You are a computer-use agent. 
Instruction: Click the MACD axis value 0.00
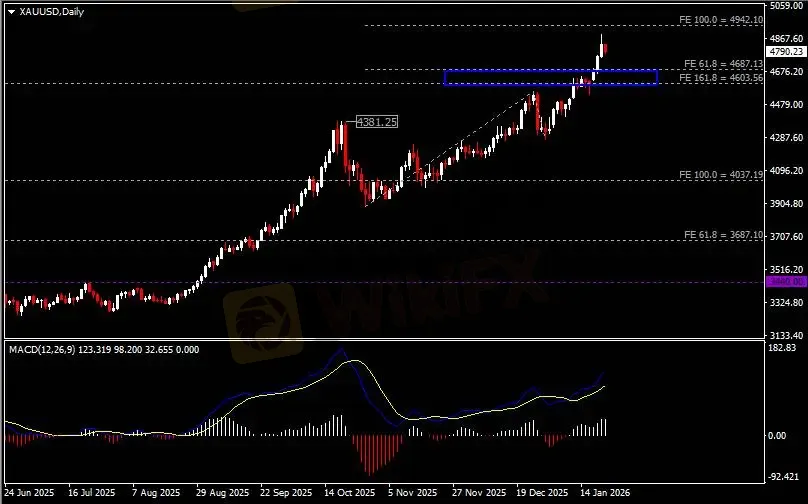[777, 436]
